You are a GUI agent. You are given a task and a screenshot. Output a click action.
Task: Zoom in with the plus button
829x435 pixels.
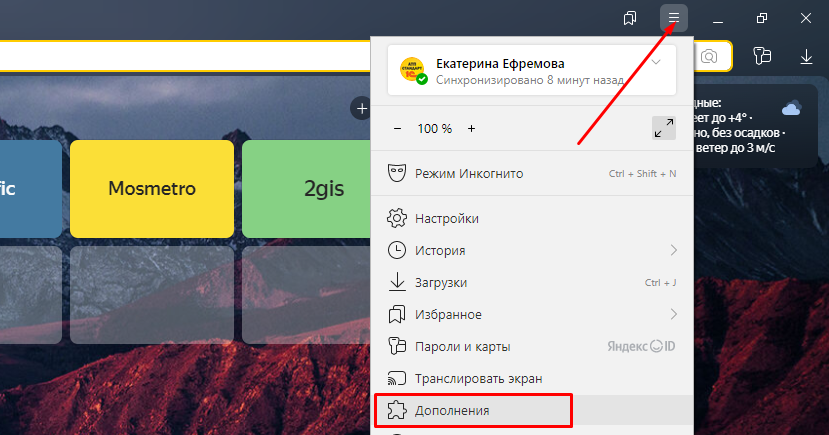[x=472, y=128]
